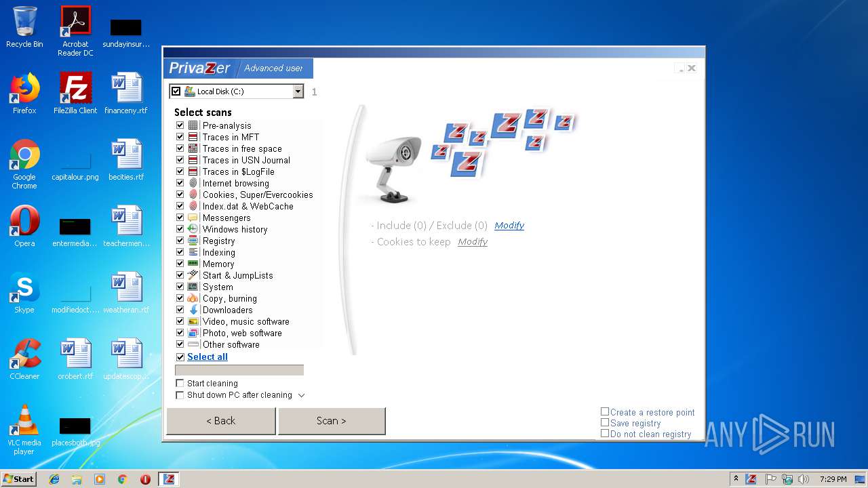The width and height of the screenshot is (868, 488).
Task: Click the Internet browsing fingerprint icon
Action: 193,183
